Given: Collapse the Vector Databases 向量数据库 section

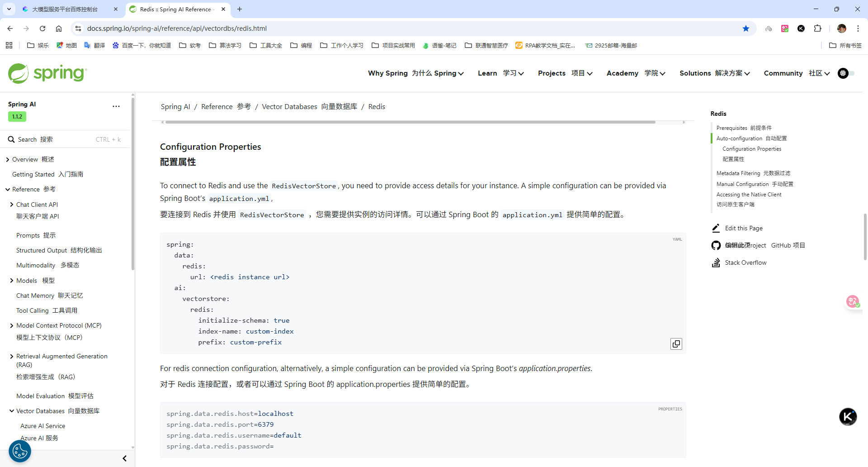Looking at the screenshot, I should tap(11, 410).
